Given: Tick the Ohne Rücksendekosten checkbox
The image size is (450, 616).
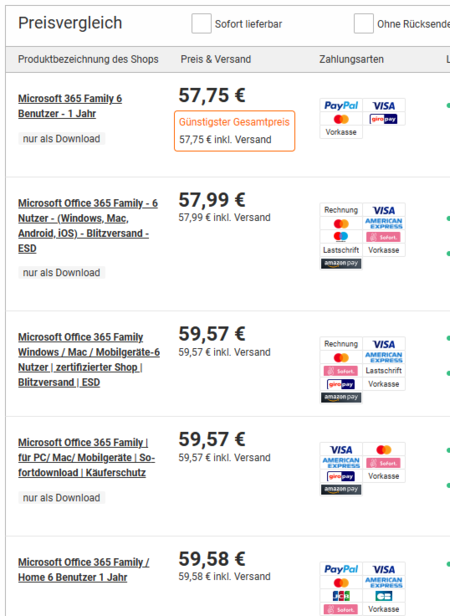Looking at the screenshot, I should pyautogui.click(x=364, y=24).
